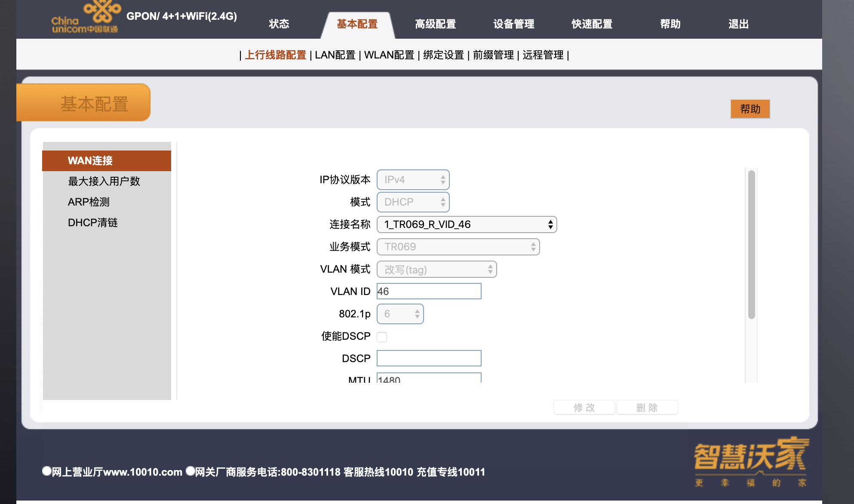Click the 业务模式 label
Viewport: 854px width, 504px height.
[x=350, y=247]
